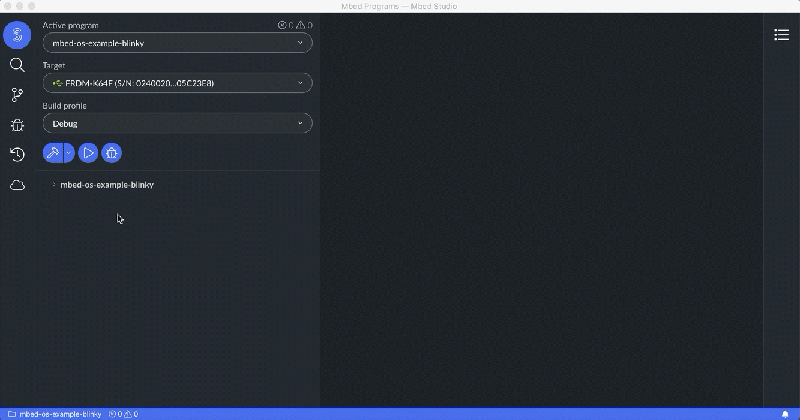Open the Cloud view icon
This screenshot has width=800, height=420.
pos(17,185)
